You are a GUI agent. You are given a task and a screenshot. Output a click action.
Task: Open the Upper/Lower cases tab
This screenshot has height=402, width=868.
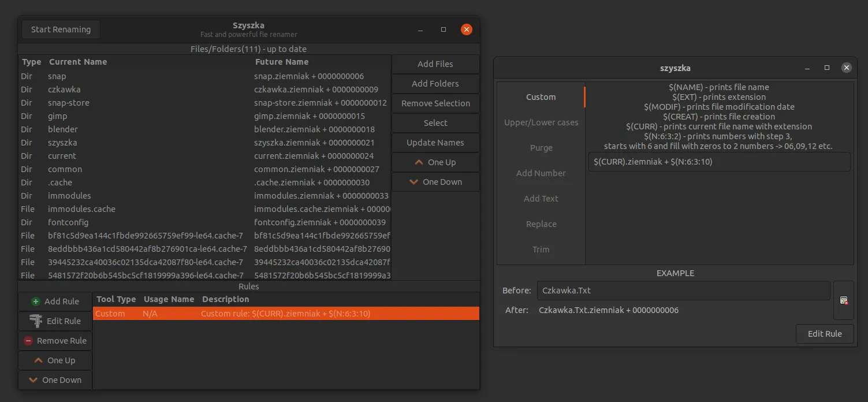pos(541,122)
